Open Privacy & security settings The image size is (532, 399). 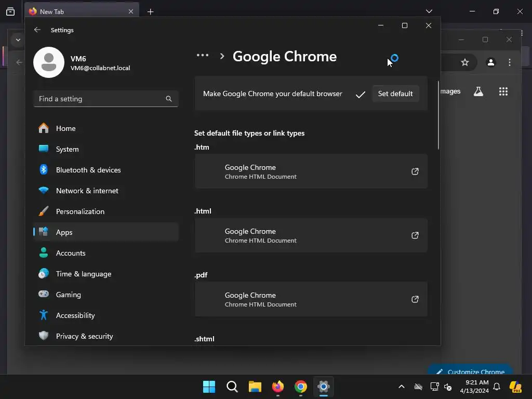click(x=106, y=336)
